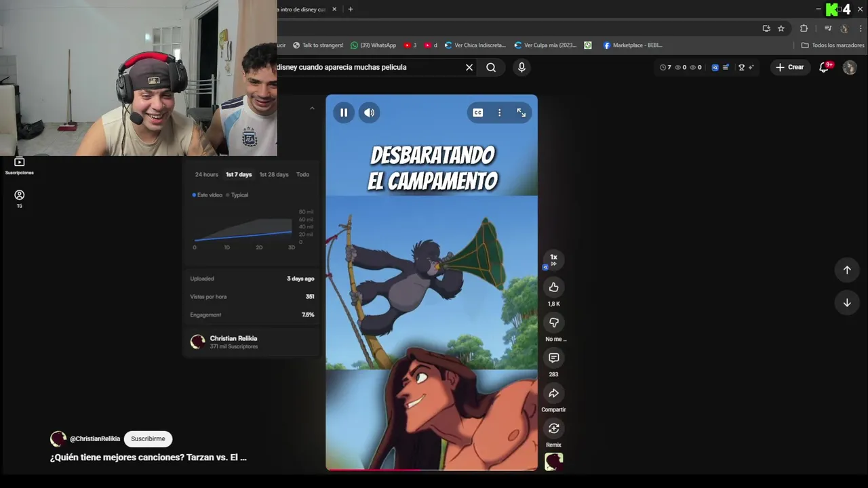Open the comments panel showing 283
868x488 pixels.
click(553, 358)
